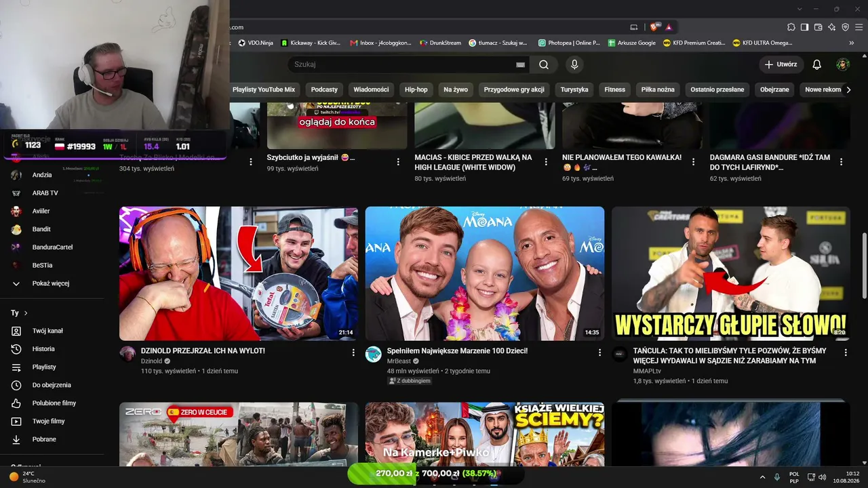
Task: Select the Podcasty category chip
Action: [324, 89]
